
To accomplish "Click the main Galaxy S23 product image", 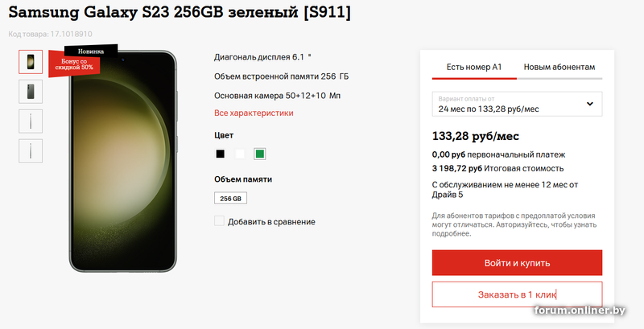I will point(123,161).
